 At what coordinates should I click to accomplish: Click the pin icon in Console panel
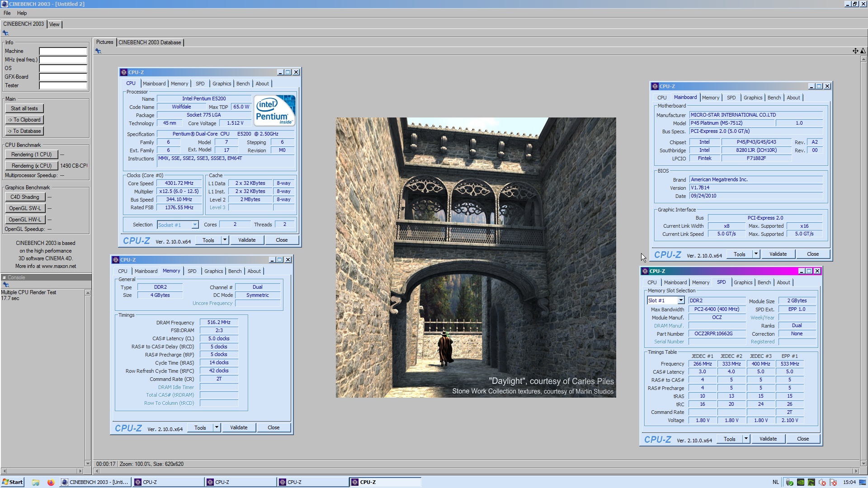tap(6, 285)
